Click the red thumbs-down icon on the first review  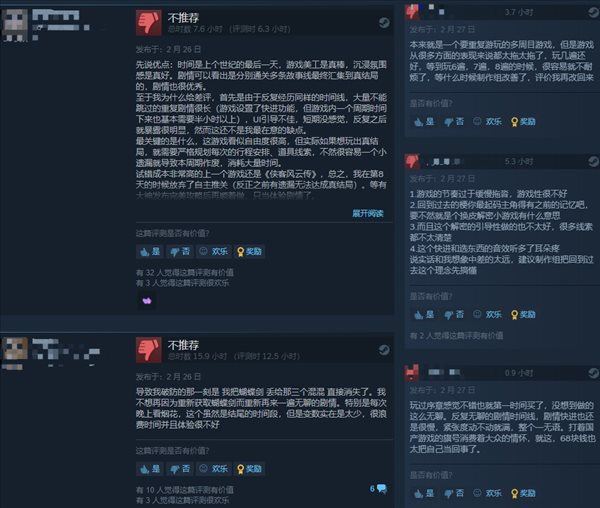(149, 23)
